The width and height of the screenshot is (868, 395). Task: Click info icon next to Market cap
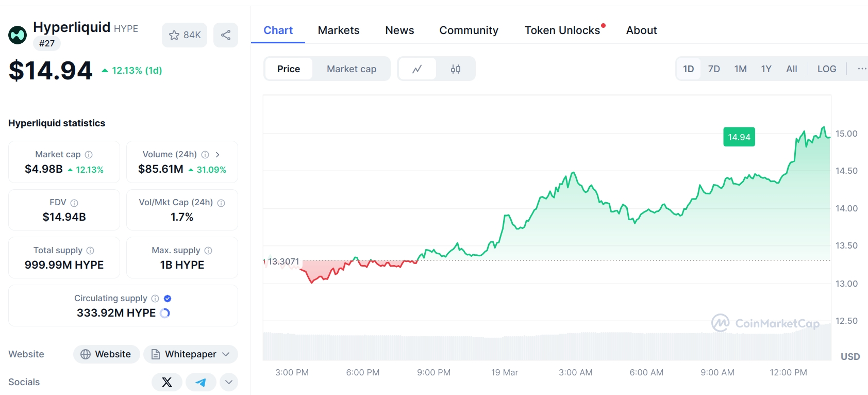pyautogui.click(x=89, y=155)
